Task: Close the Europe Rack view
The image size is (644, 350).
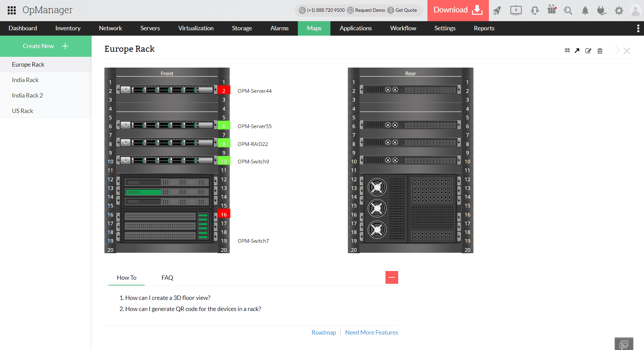Action: pyautogui.click(x=627, y=51)
